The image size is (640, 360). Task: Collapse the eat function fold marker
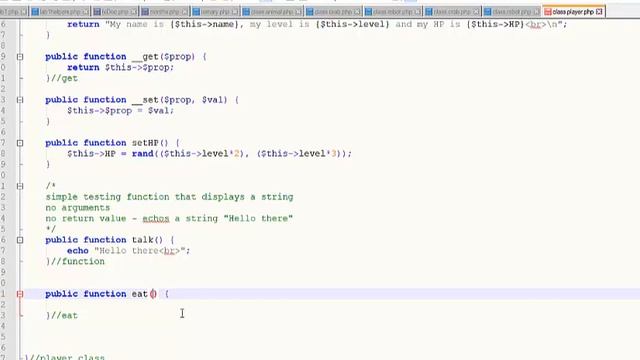[20, 294]
